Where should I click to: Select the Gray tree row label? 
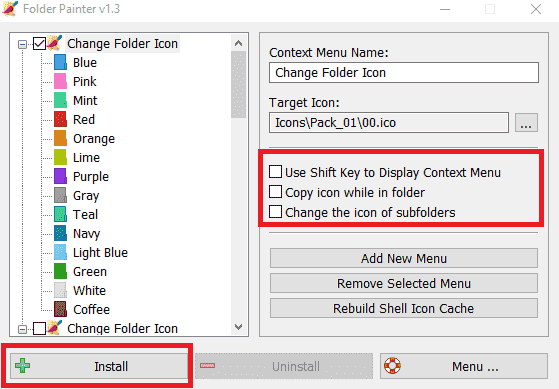(x=86, y=195)
